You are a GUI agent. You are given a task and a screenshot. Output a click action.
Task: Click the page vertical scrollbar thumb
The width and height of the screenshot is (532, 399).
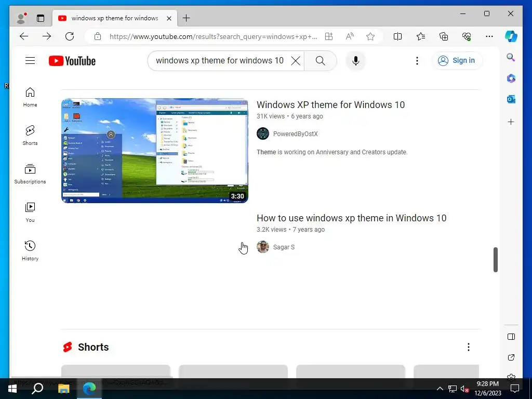point(496,260)
